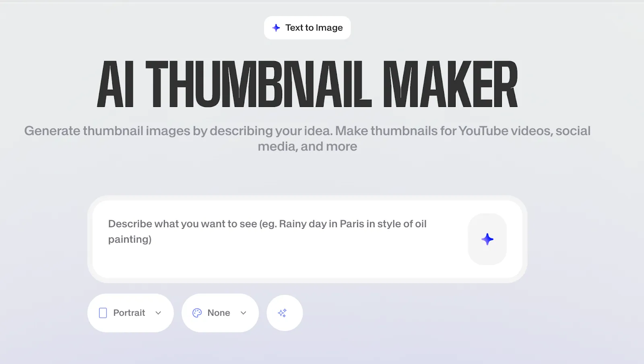This screenshot has width=644, height=364.
Task: Click the sparkle generate button in prompt box
Action: (x=487, y=239)
